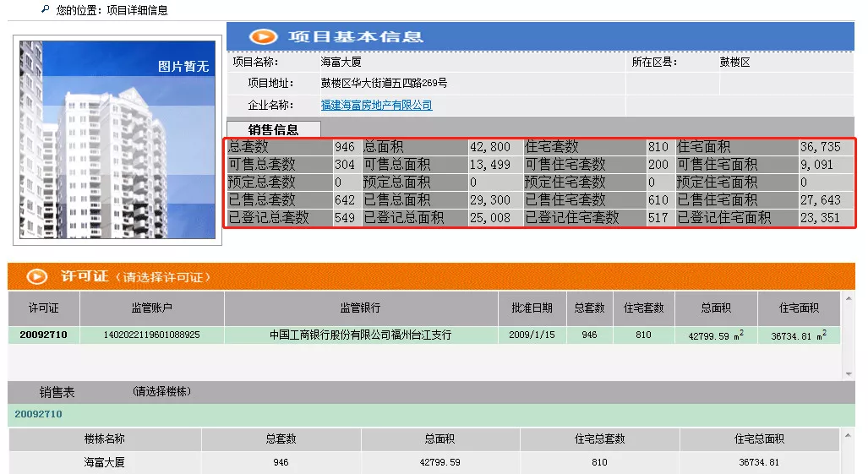This screenshot has width=868, height=474.
Task: Click the 监管账户 column header
Action: (151, 308)
